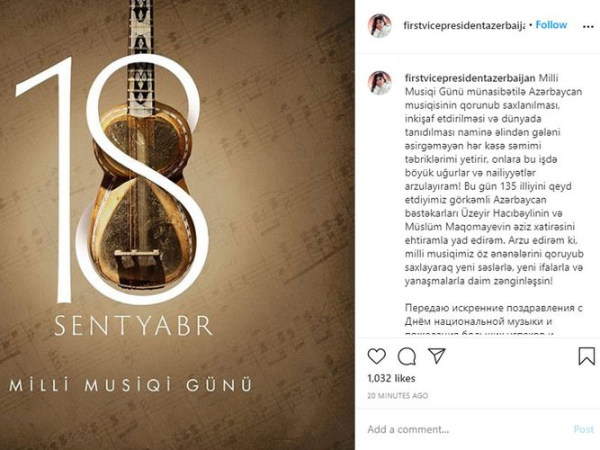
Task: Open the username link in caption
Action: click(470, 78)
